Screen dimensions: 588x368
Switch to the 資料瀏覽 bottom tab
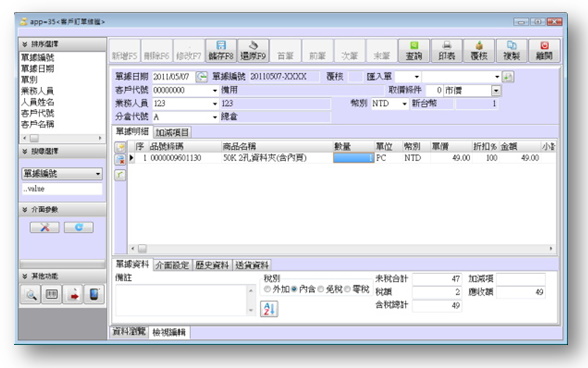point(129,332)
